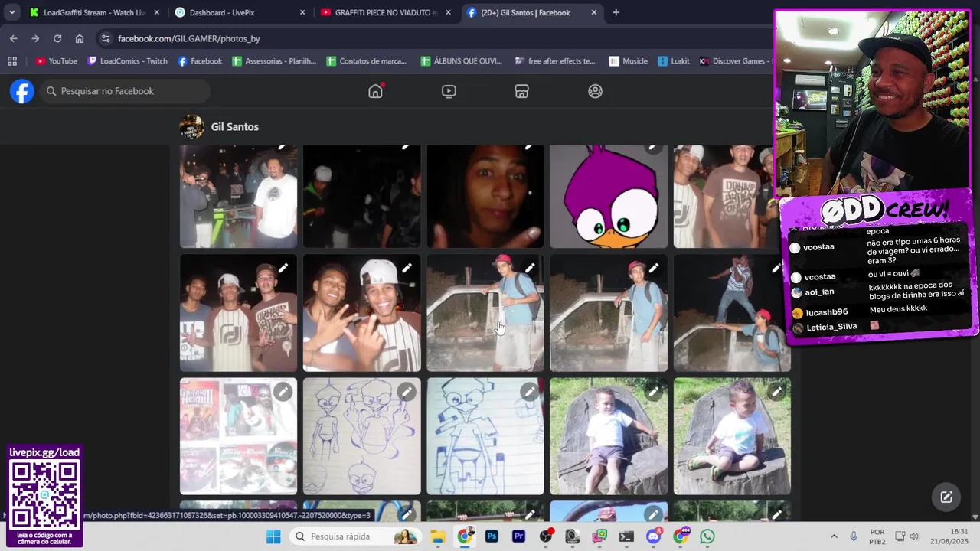Screen dimensions: 980x551
Task: Open the Assessorias - Planilh... bookmark
Action: (274, 61)
